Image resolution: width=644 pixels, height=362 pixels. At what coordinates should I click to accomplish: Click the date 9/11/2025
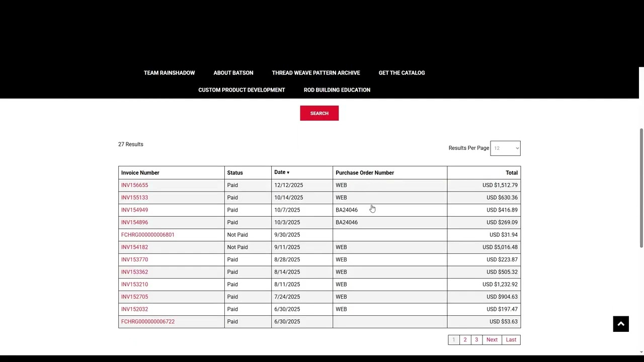(x=287, y=247)
